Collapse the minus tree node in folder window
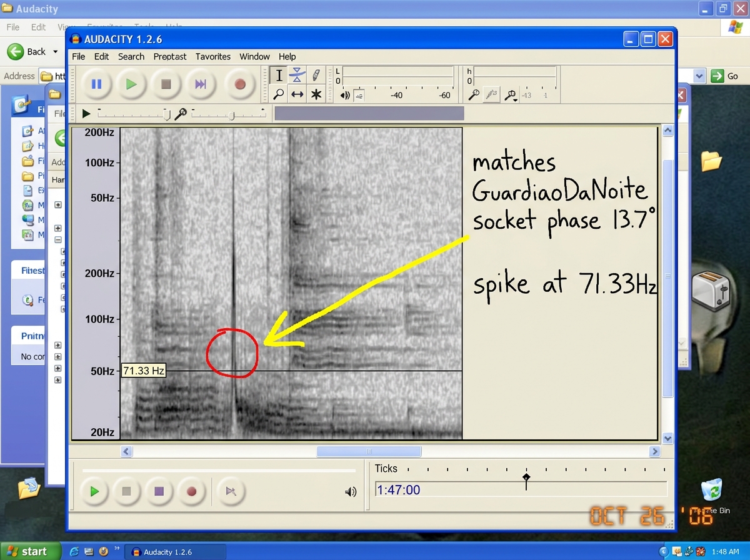The height and width of the screenshot is (560, 750). (x=57, y=239)
